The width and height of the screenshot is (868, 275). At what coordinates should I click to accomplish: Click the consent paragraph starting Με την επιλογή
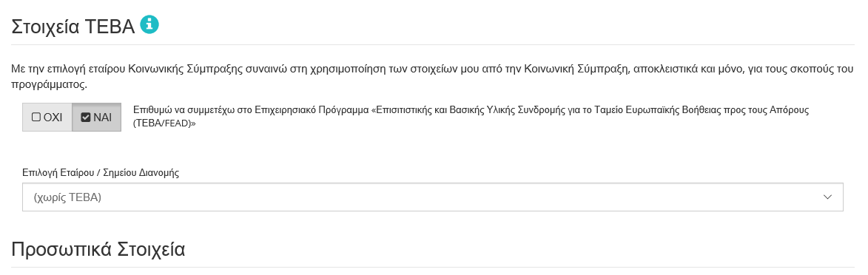[433, 78]
